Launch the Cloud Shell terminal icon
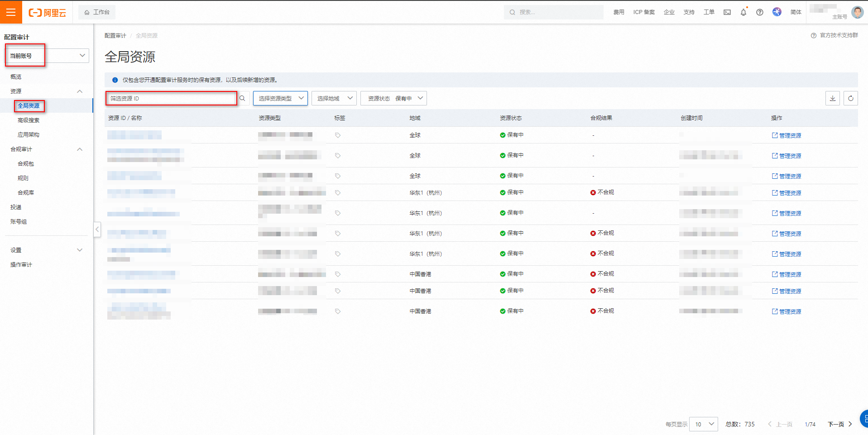Screen dimensions: 868x435 coord(727,12)
